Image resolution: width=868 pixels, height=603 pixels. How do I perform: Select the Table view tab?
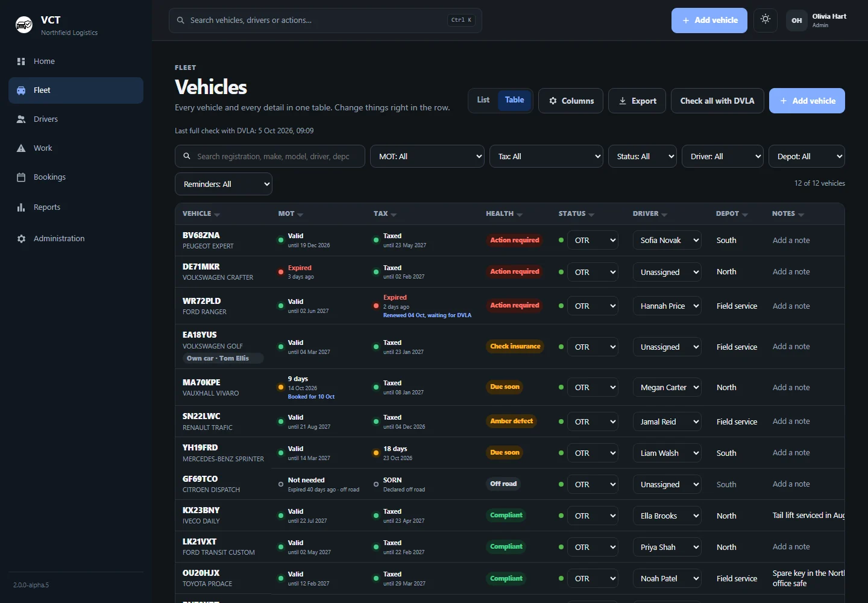pyautogui.click(x=514, y=100)
